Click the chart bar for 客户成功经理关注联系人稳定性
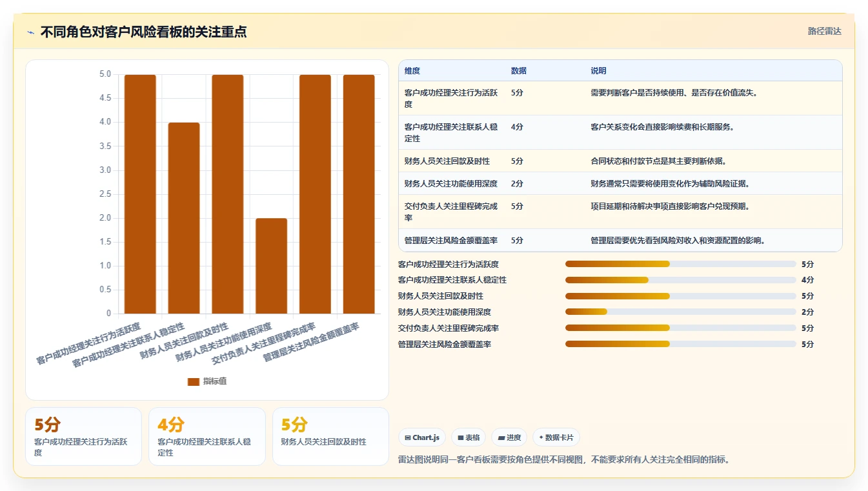 tap(184, 218)
